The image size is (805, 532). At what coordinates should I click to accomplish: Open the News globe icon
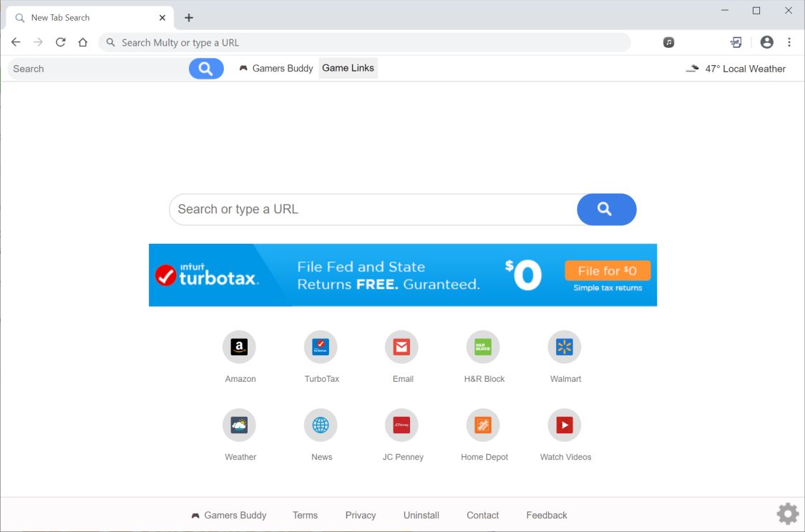(321, 425)
